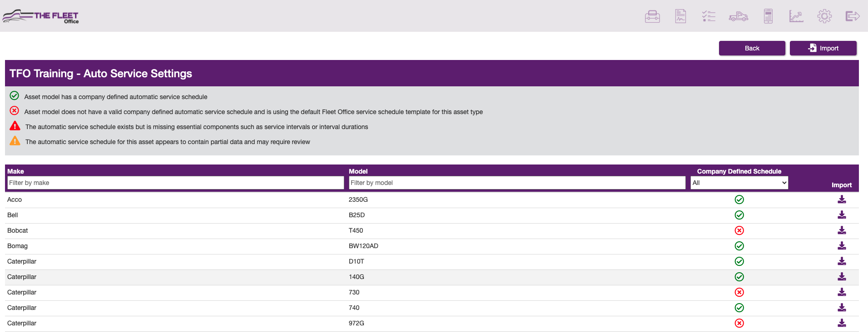Import schedule for Bell B25D

click(x=842, y=215)
